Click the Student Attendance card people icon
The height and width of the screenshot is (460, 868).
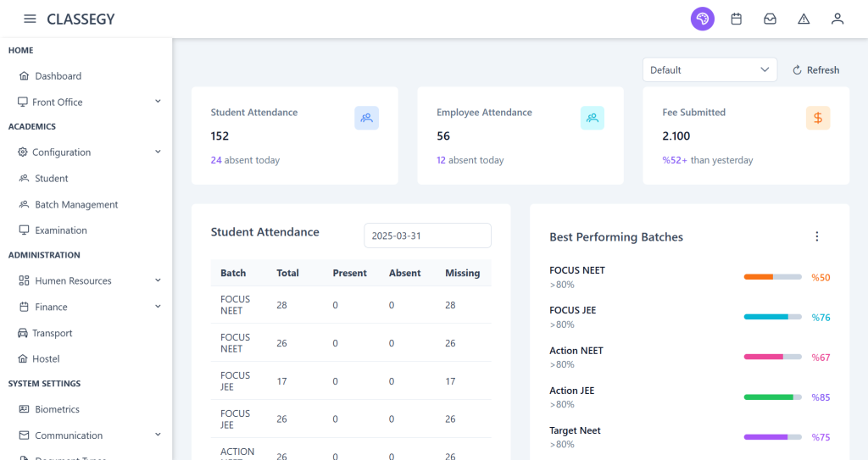[366, 119]
